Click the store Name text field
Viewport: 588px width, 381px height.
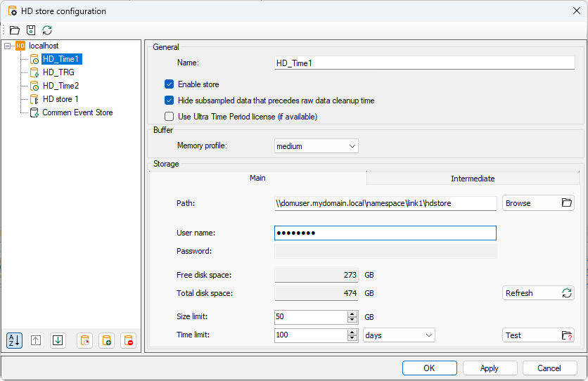pyautogui.click(x=424, y=63)
